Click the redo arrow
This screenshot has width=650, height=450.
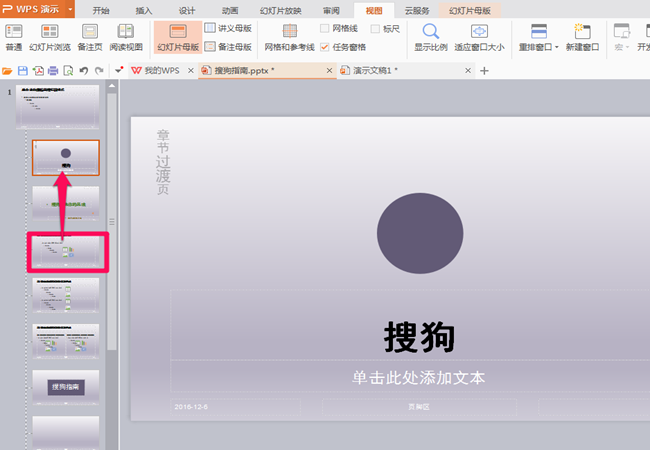(x=99, y=71)
